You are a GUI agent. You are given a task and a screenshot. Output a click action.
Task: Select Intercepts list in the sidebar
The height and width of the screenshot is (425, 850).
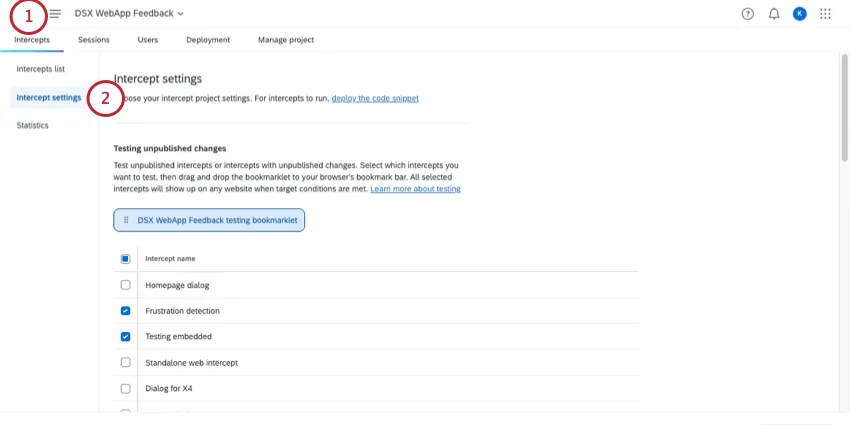(x=41, y=69)
